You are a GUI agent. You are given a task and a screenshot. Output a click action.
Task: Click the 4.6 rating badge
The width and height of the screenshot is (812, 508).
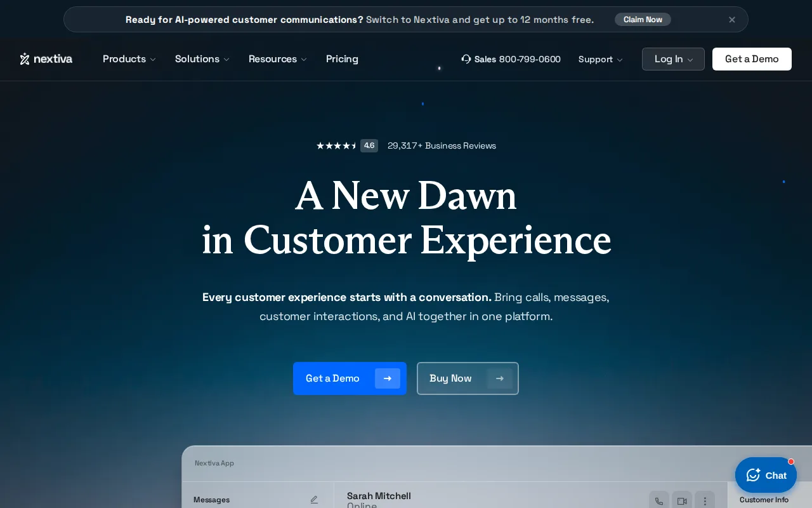369,145
